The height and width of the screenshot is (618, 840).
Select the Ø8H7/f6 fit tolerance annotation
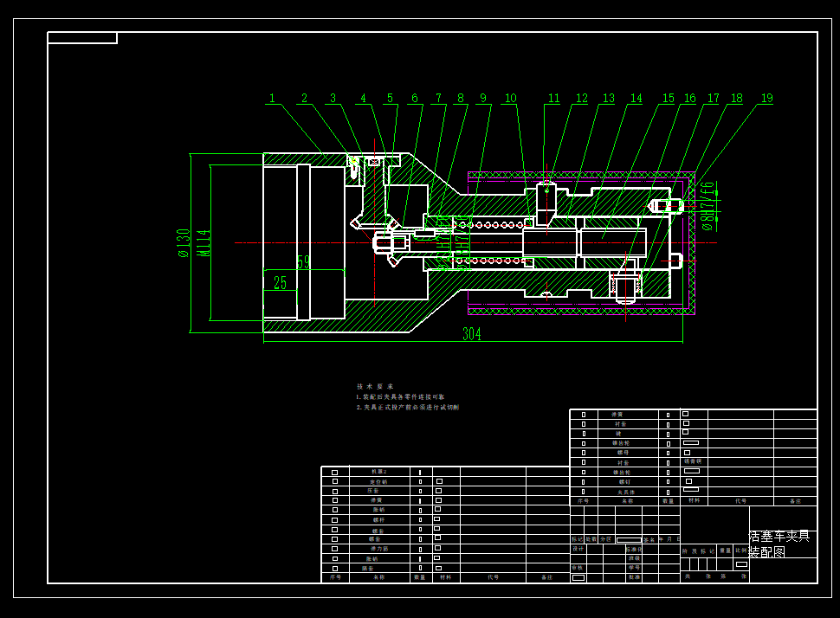708,206
